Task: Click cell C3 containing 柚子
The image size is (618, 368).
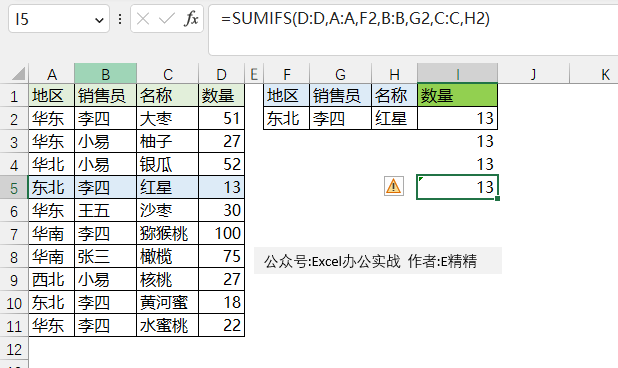Action: 168,141
